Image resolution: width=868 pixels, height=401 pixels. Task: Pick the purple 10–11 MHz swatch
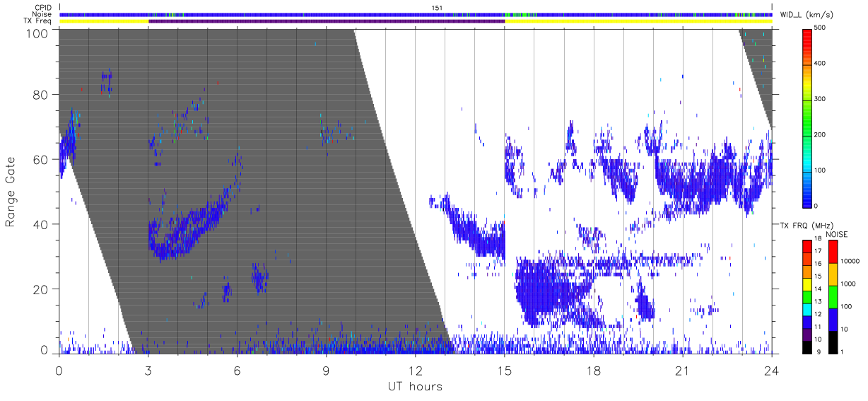point(807,334)
